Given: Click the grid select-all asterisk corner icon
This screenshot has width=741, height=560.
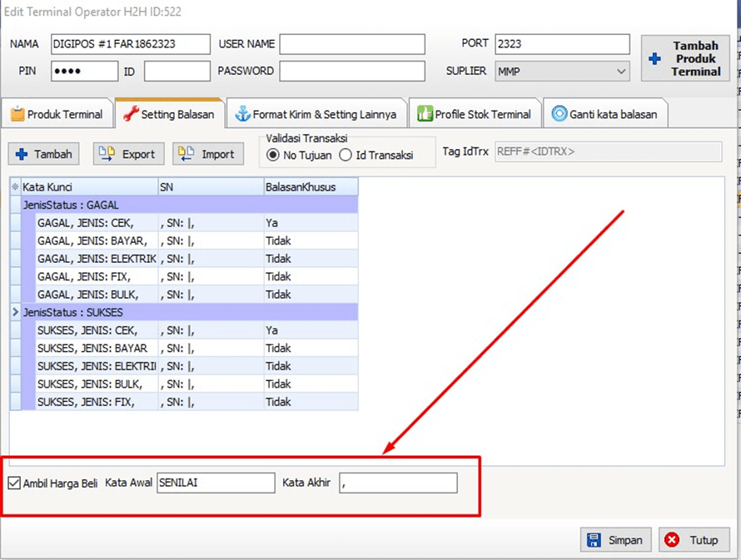Looking at the screenshot, I should 15,187.
